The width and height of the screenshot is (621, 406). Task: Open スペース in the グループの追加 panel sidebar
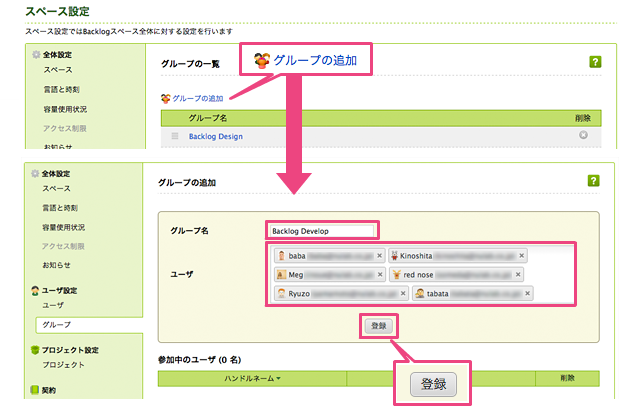(x=56, y=189)
